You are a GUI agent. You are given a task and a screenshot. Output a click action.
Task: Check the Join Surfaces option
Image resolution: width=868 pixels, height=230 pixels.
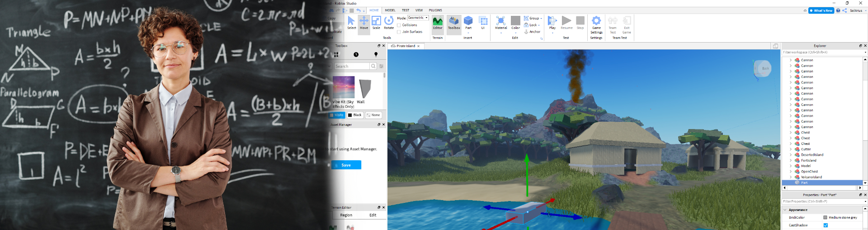point(399,32)
